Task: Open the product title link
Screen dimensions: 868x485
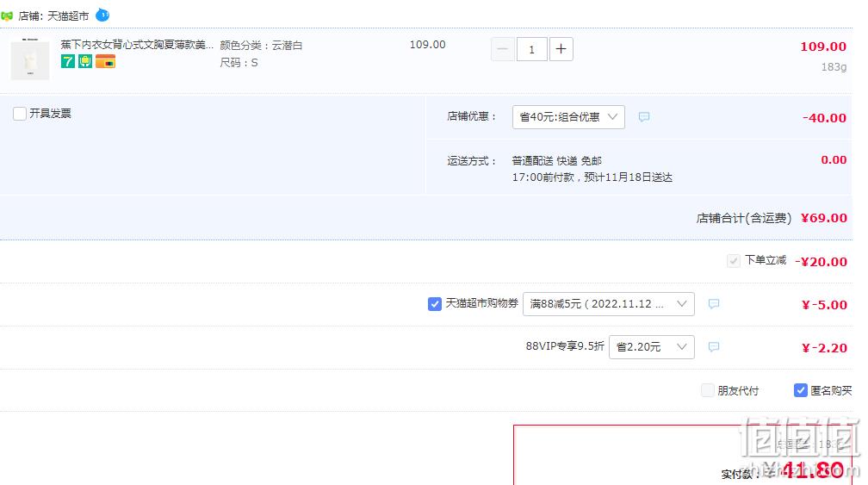Action: [x=137, y=45]
